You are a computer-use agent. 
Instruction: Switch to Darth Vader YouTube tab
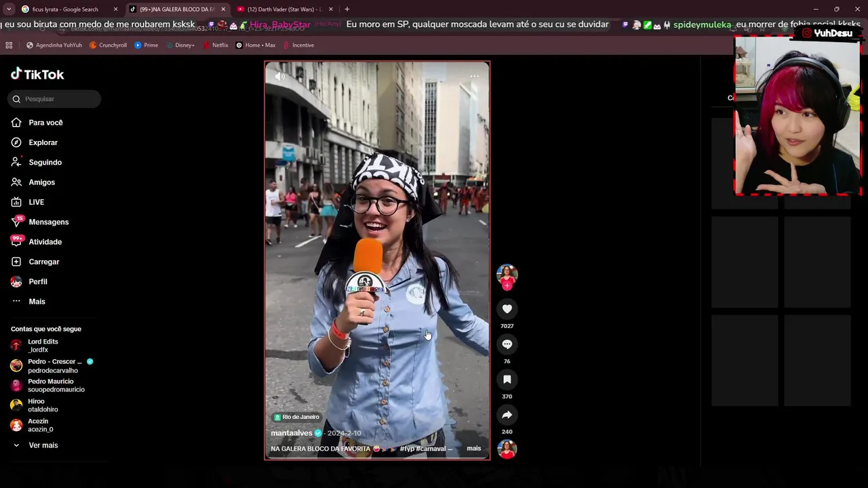[285, 9]
